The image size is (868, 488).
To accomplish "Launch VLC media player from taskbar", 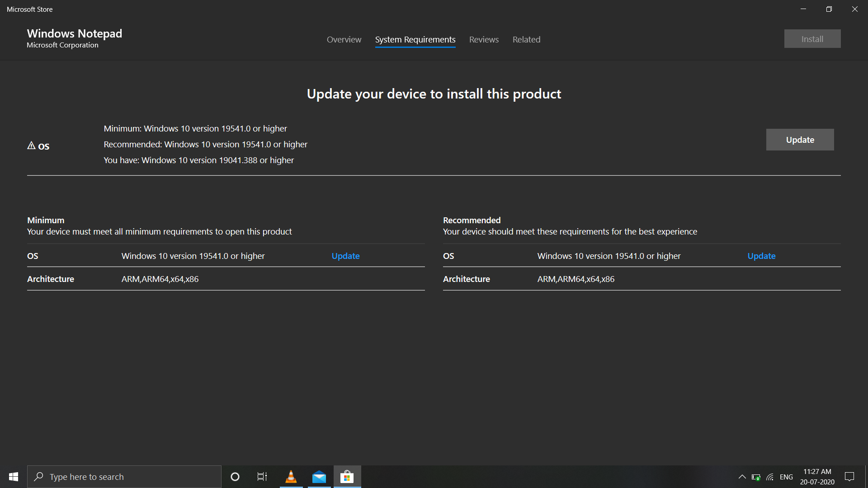I will coord(291,477).
